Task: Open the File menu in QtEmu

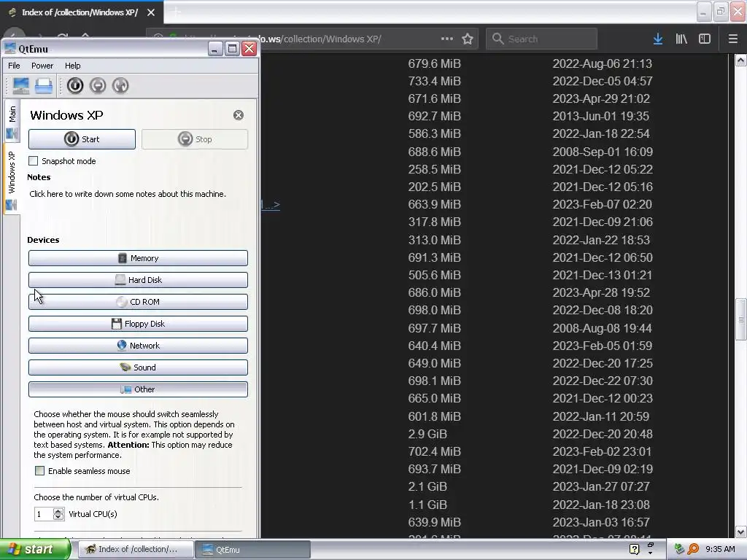Action: point(15,66)
